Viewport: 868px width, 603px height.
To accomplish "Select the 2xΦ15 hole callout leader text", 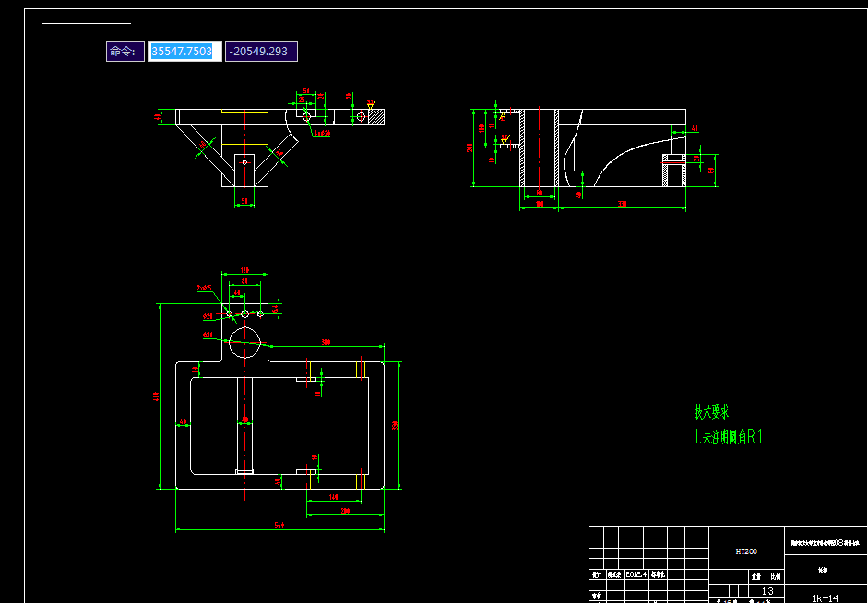I will 204,289.
